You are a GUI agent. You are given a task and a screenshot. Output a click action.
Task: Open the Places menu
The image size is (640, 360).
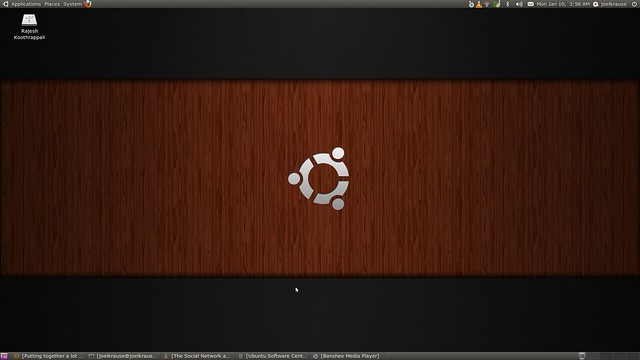[52, 4]
